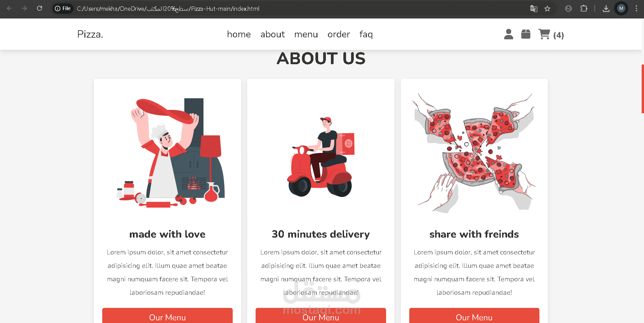Click the orders box icon

click(526, 34)
